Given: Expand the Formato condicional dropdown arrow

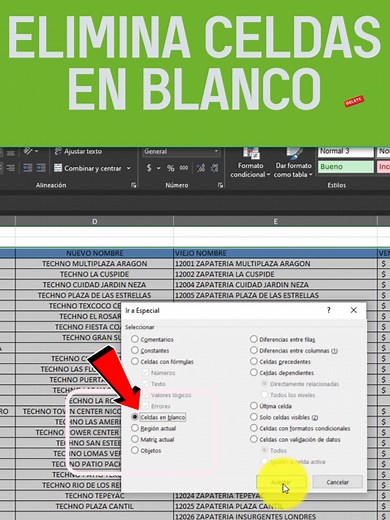Looking at the screenshot, I should click(x=268, y=174).
